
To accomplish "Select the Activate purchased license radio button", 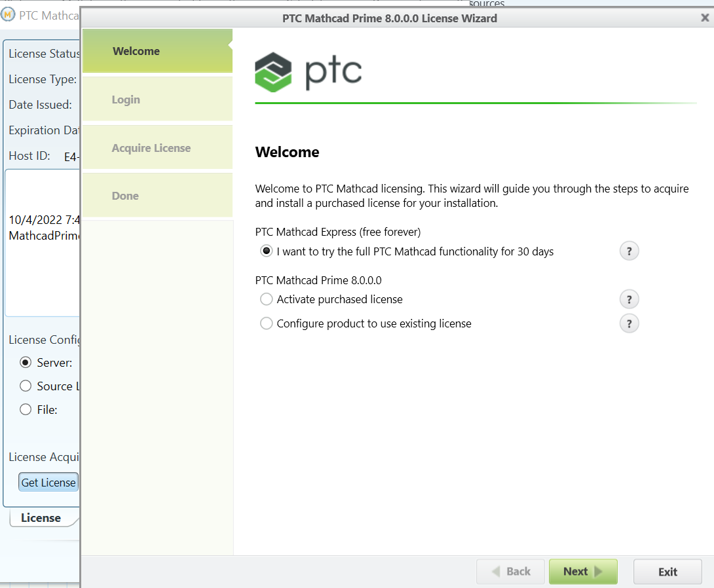I will 266,299.
